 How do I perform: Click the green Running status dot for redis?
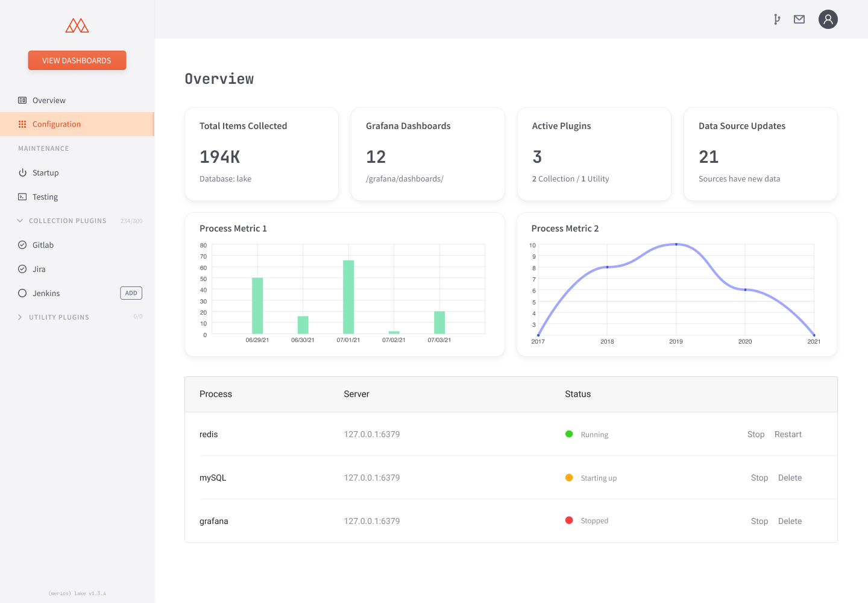(x=568, y=434)
